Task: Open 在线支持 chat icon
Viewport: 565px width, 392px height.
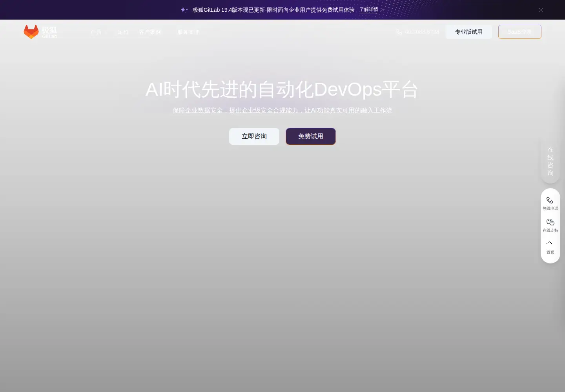Action: click(550, 222)
